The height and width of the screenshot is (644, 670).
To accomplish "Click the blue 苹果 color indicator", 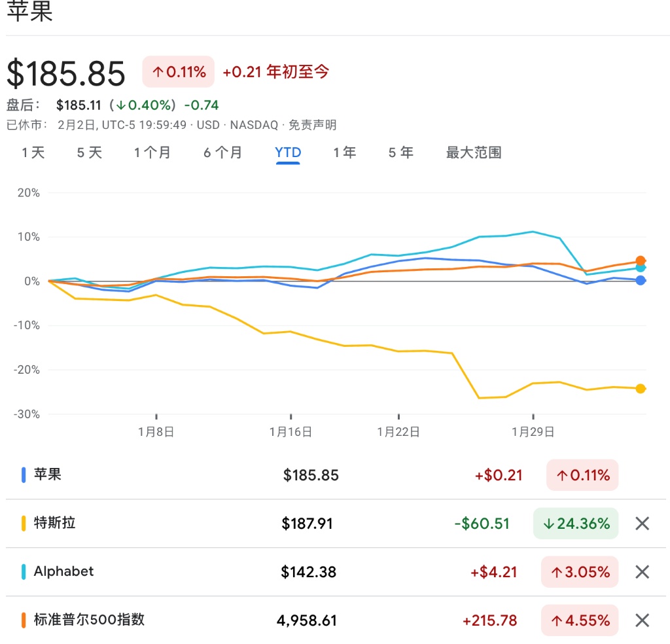I will coord(24,475).
